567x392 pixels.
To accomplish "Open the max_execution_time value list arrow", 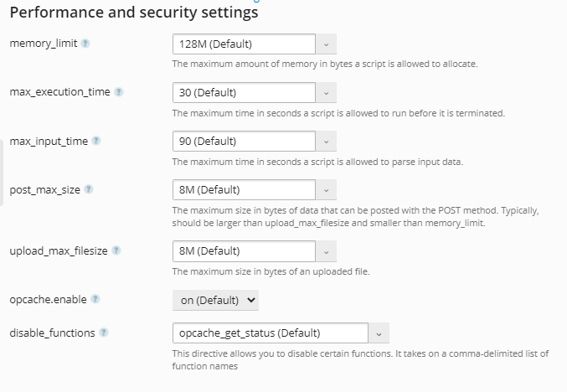I will click(326, 93).
